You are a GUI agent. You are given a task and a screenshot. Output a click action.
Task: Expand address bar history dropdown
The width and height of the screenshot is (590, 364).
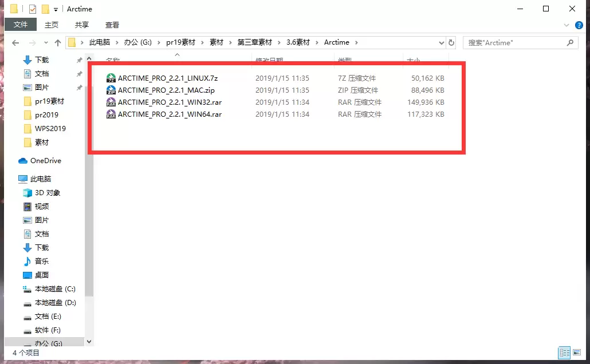(442, 43)
